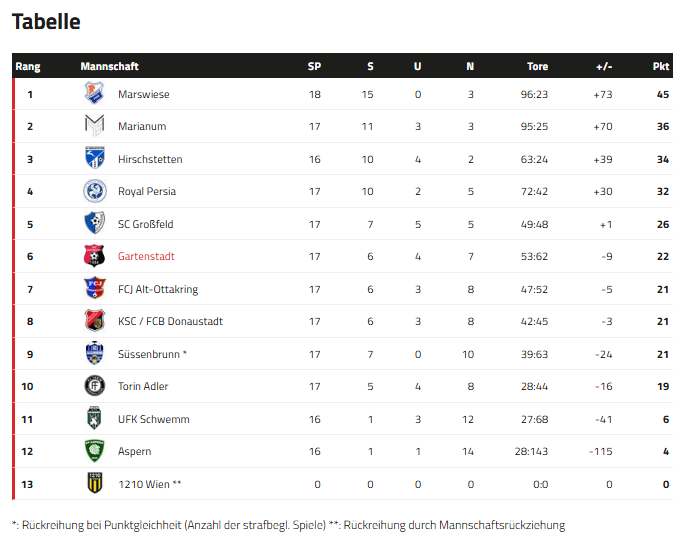Open the Gartenstadt team link
The width and height of the screenshot is (688, 541).
click(x=146, y=257)
